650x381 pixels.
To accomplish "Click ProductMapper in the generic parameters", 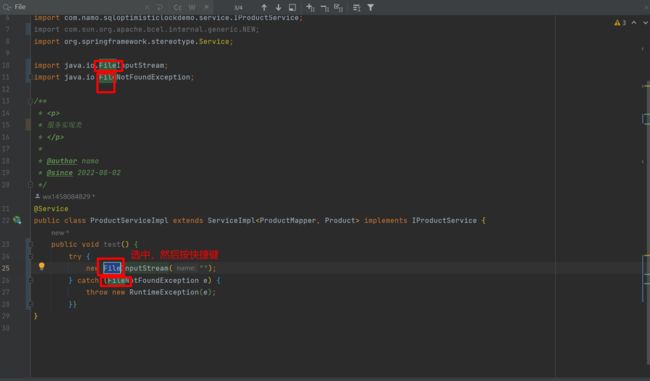I will (x=288, y=221).
